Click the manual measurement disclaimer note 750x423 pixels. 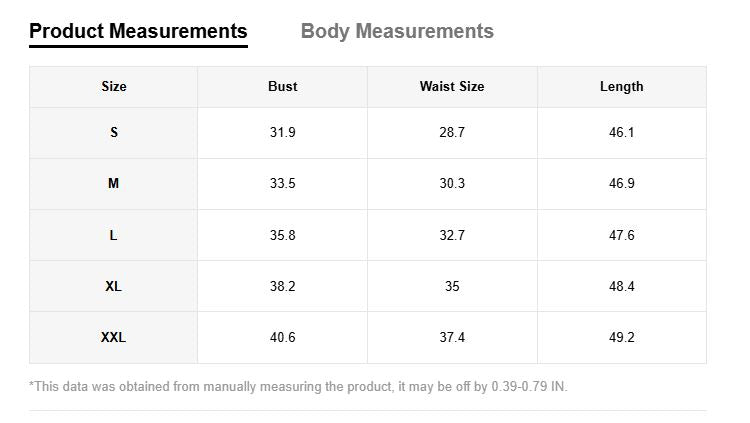point(298,386)
